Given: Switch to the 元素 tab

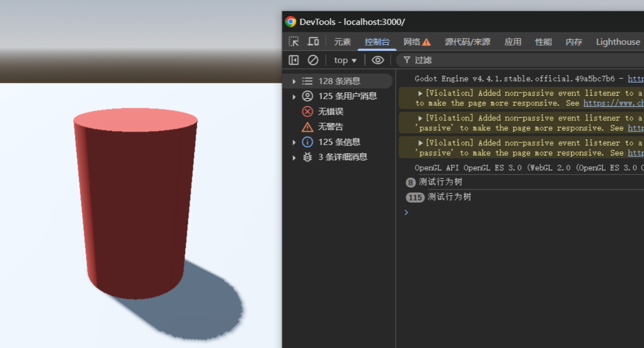Looking at the screenshot, I should tap(342, 42).
